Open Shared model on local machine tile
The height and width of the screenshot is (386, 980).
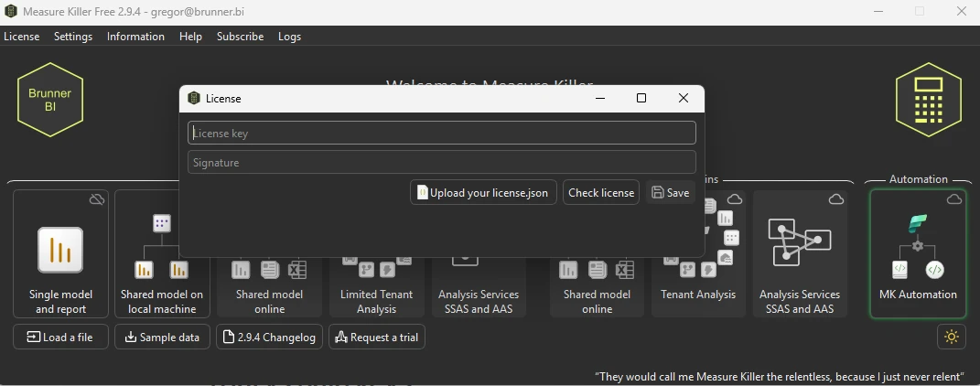tap(162, 254)
